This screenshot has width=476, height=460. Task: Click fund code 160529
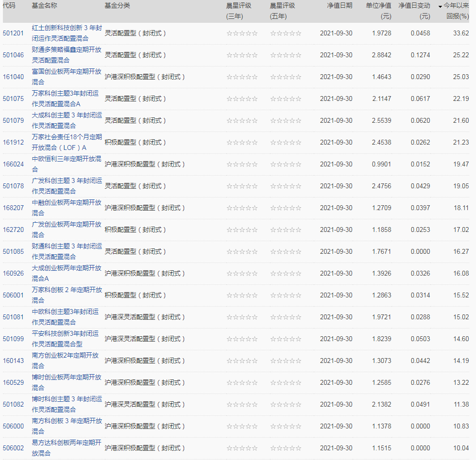13,383
